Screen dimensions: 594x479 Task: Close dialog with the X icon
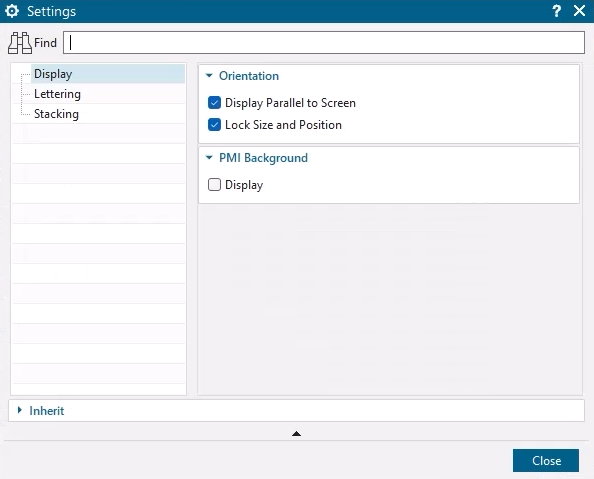(579, 11)
